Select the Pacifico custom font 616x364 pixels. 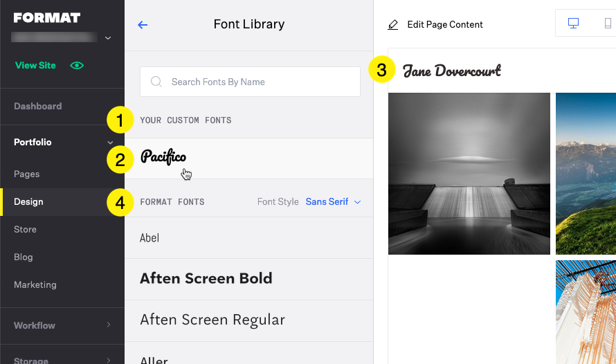249,158
